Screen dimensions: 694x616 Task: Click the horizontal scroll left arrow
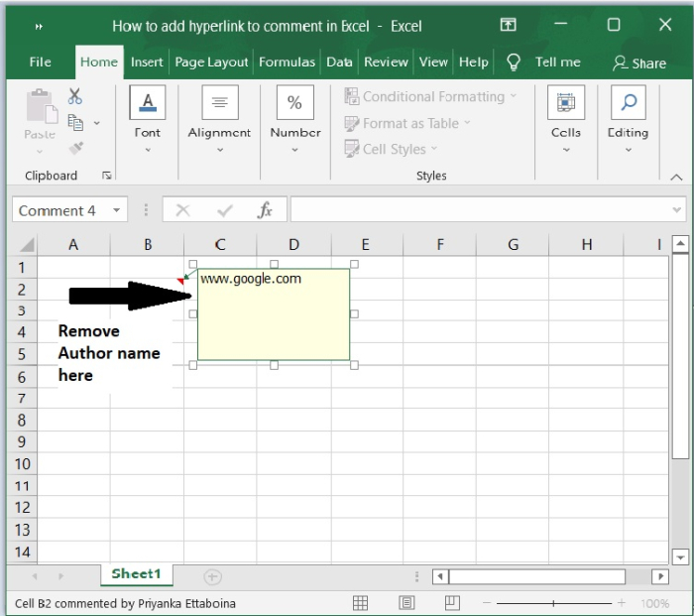coord(440,576)
